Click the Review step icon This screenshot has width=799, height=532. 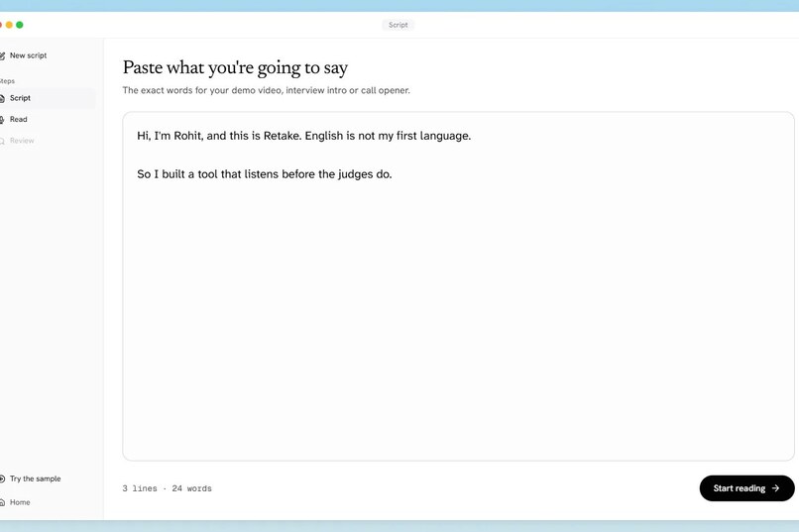tap(2, 141)
